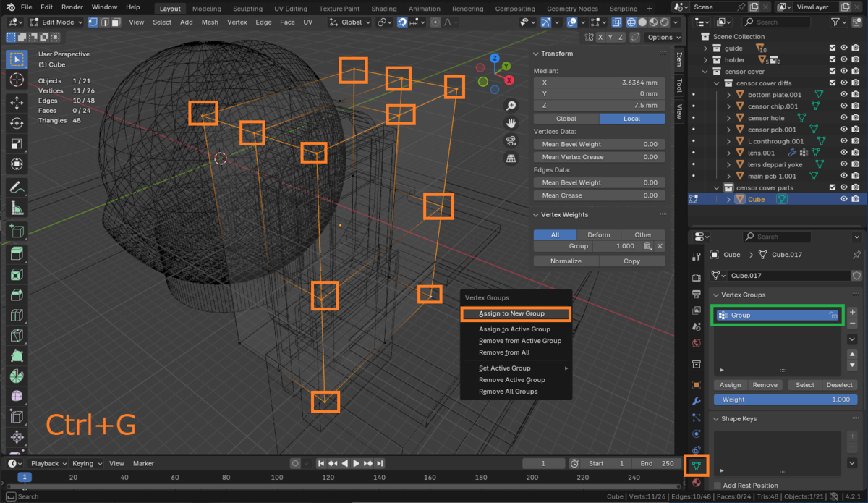Activate the Measure tool icon
Screen dimensions: 868x503
[x=17, y=208]
